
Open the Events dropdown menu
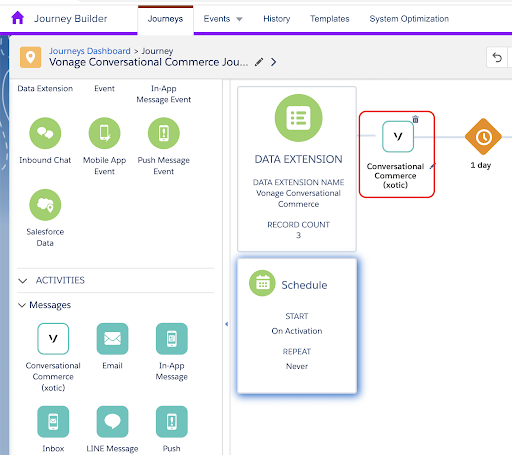tap(223, 19)
